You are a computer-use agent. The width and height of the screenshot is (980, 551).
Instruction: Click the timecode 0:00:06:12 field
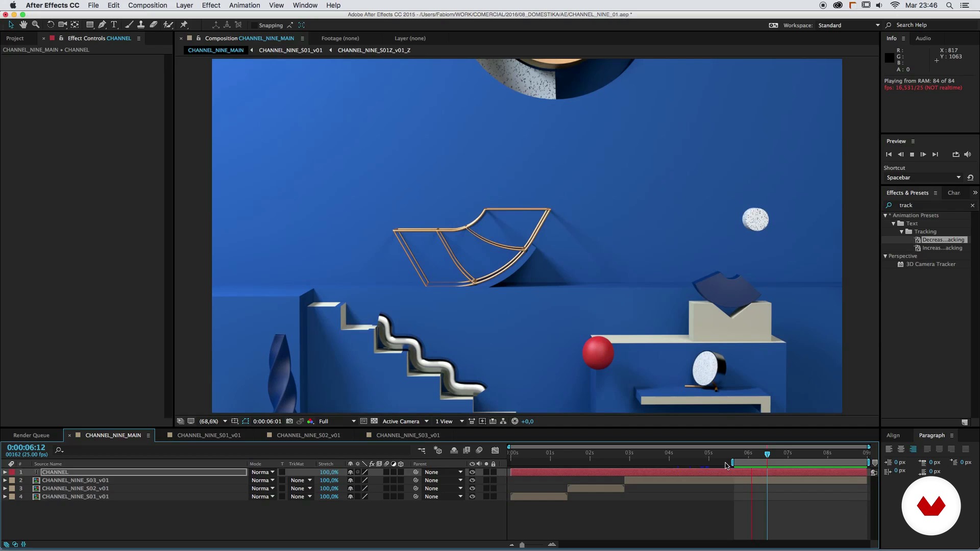click(26, 447)
